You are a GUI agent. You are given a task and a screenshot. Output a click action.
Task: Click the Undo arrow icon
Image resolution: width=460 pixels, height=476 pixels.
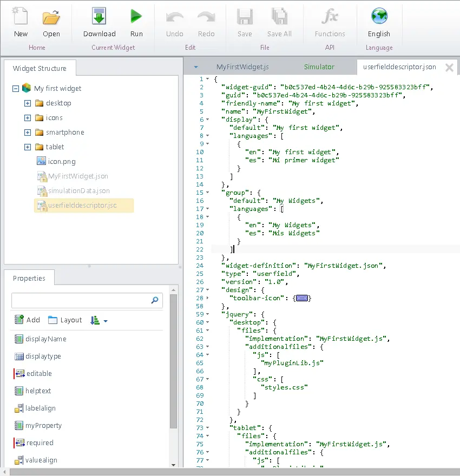[x=175, y=18]
